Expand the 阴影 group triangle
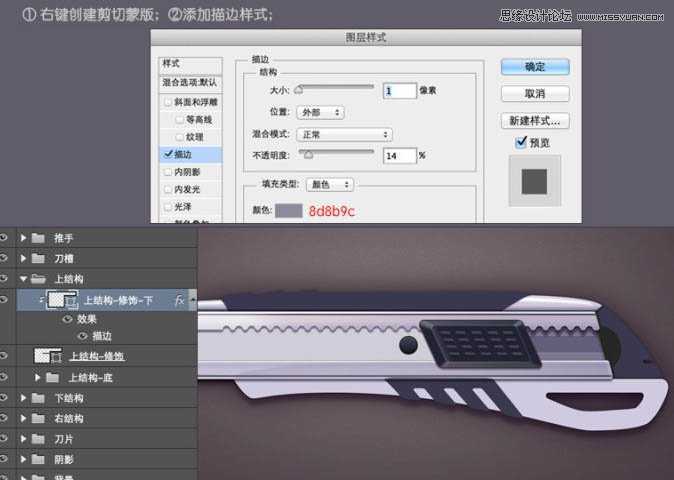674x480 pixels. pyautogui.click(x=23, y=459)
